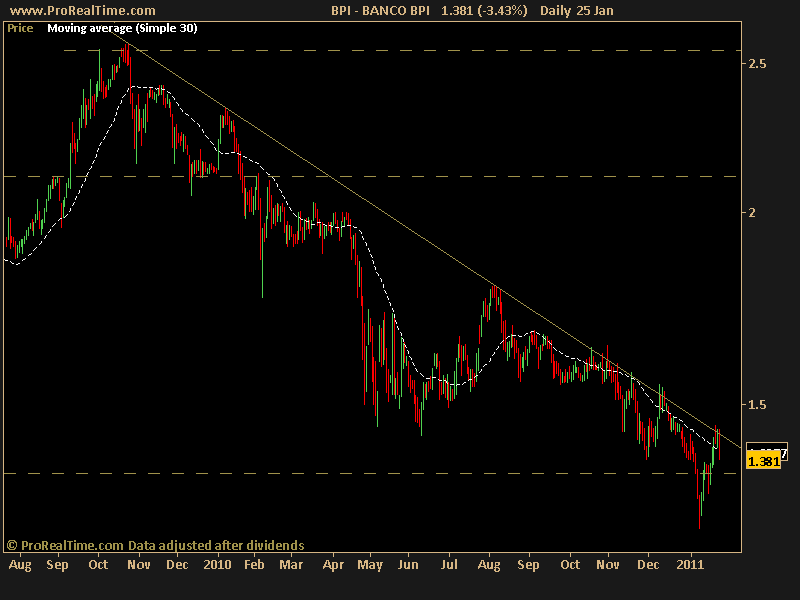
Task: Click the first Sep label on time axis
Action: tap(57, 565)
